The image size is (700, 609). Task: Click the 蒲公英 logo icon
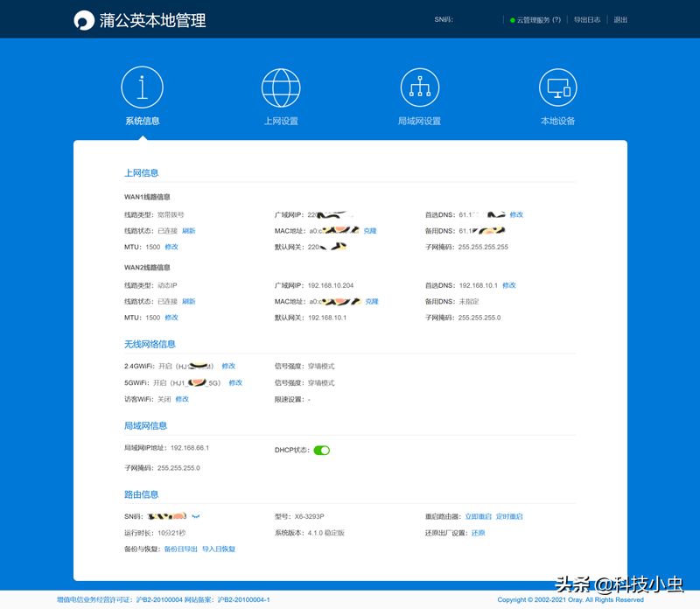(84, 20)
